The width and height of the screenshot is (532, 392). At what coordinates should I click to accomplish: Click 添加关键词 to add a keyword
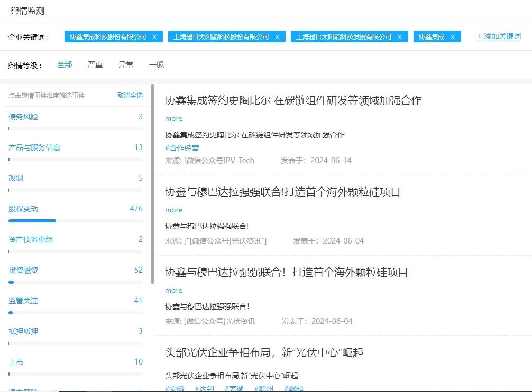pyautogui.click(x=499, y=36)
